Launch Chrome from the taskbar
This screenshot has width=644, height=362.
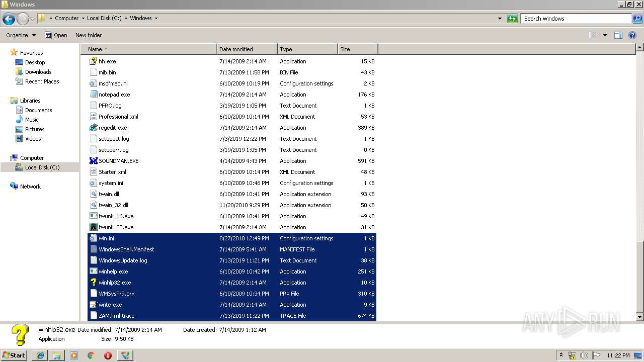click(91, 355)
